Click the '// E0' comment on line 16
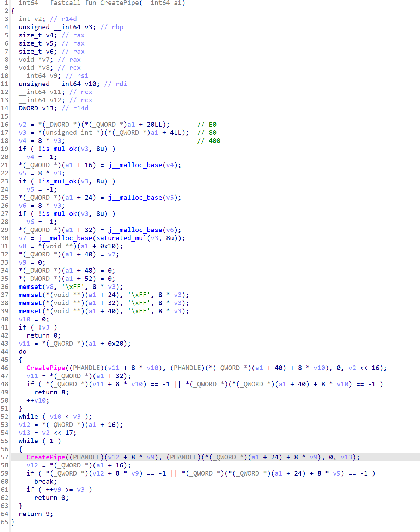The image size is (420, 532). tap(207, 125)
